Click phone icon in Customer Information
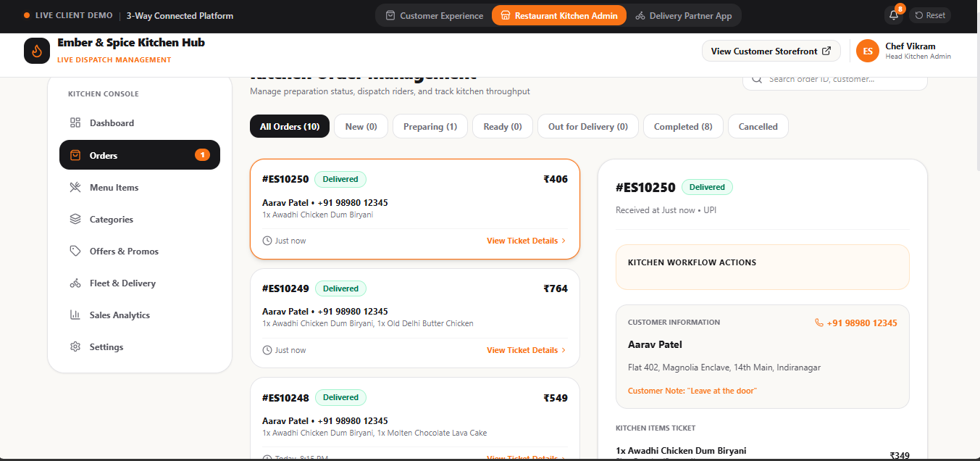Image resolution: width=980 pixels, height=461 pixels. click(819, 323)
